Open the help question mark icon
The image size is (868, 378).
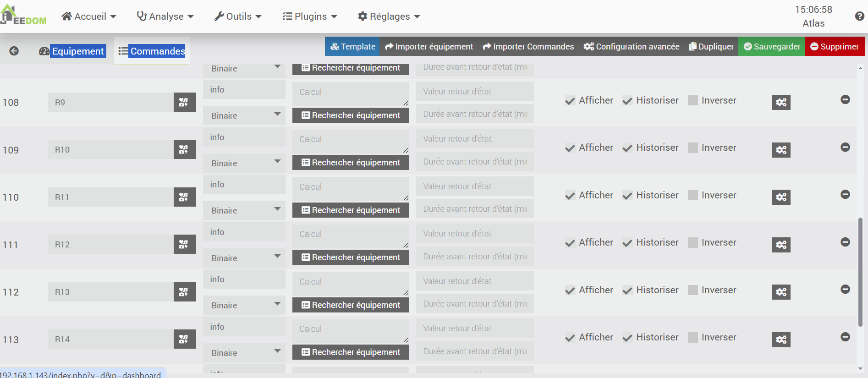pos(859,16)
